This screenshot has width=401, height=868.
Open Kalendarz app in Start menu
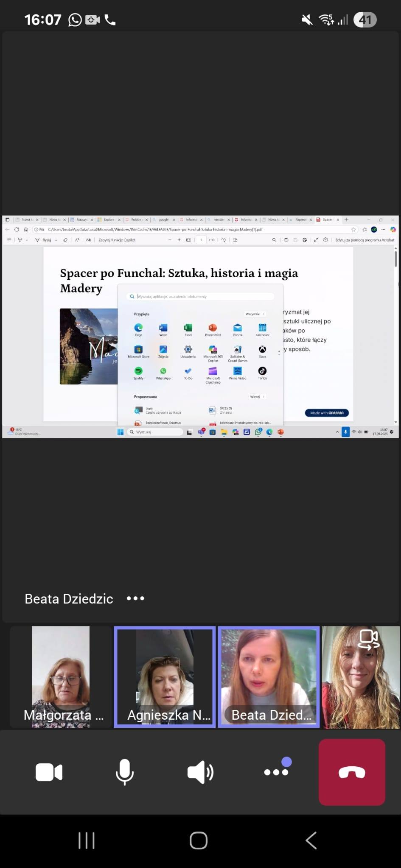(x=262, y=330)
